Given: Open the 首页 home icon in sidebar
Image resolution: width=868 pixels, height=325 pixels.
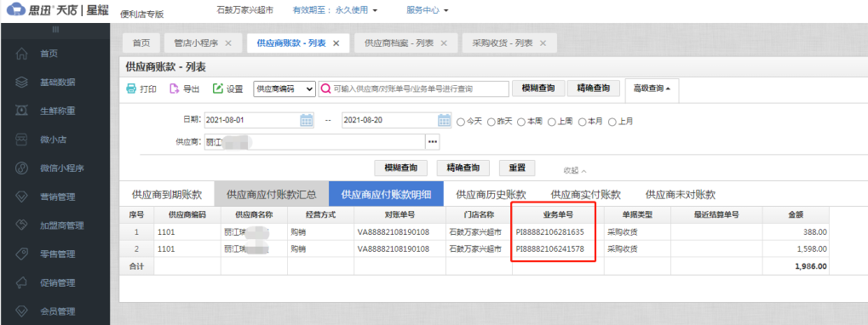Looking at the screenshot, I should (21, 54).
